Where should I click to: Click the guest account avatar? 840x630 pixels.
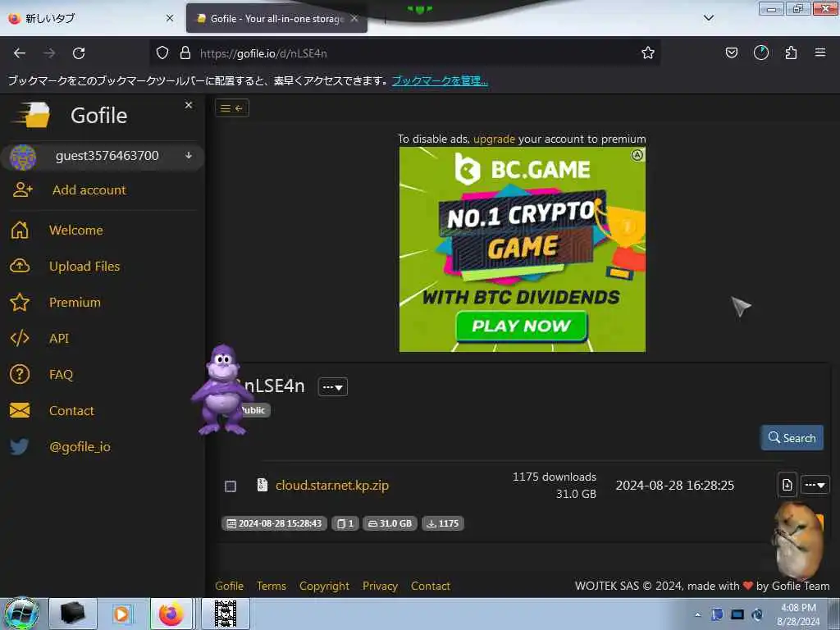(23, 157)
